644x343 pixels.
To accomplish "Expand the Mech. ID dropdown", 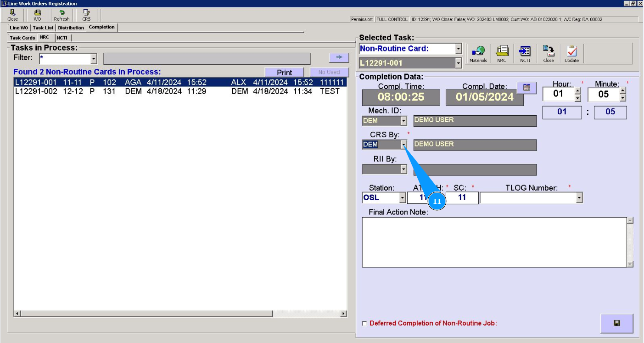I will coord(403,121).
